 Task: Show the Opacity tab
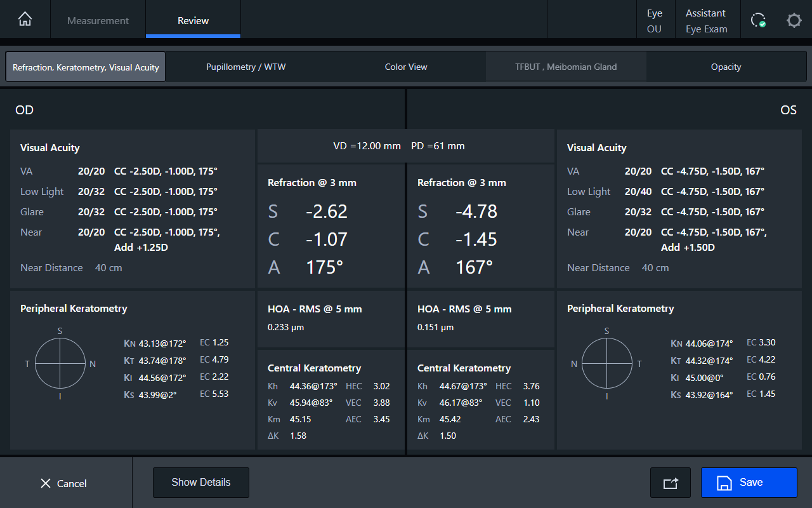pos(726,67)
